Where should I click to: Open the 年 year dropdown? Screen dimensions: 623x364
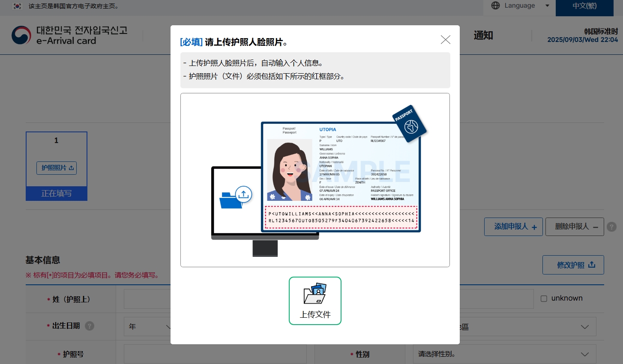[147, 327]
